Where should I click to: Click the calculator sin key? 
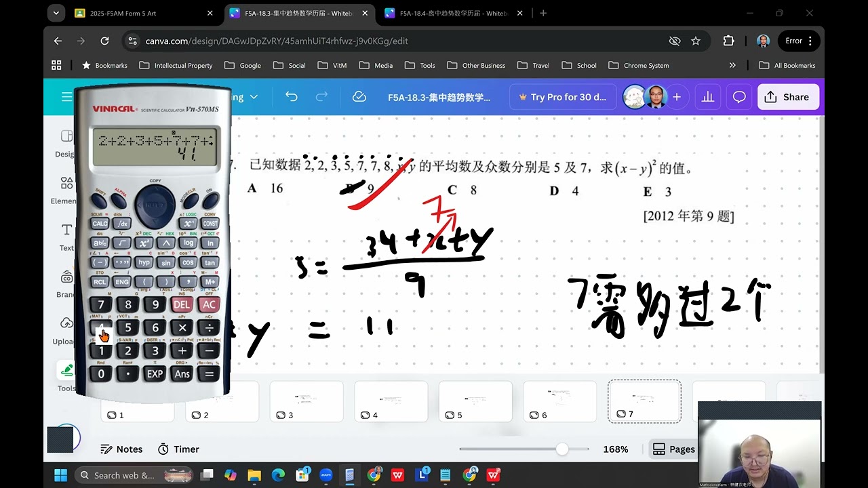tap(166, 262)
